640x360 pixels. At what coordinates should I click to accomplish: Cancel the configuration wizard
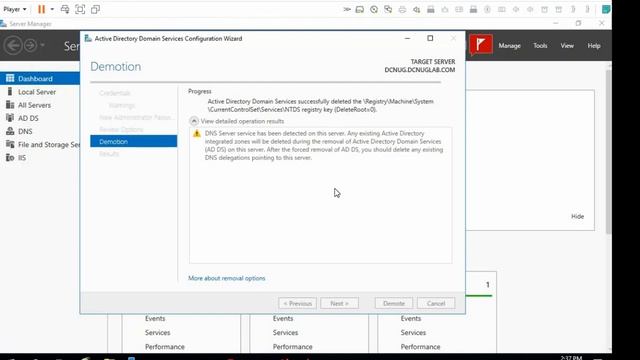[x=436, y=303]
